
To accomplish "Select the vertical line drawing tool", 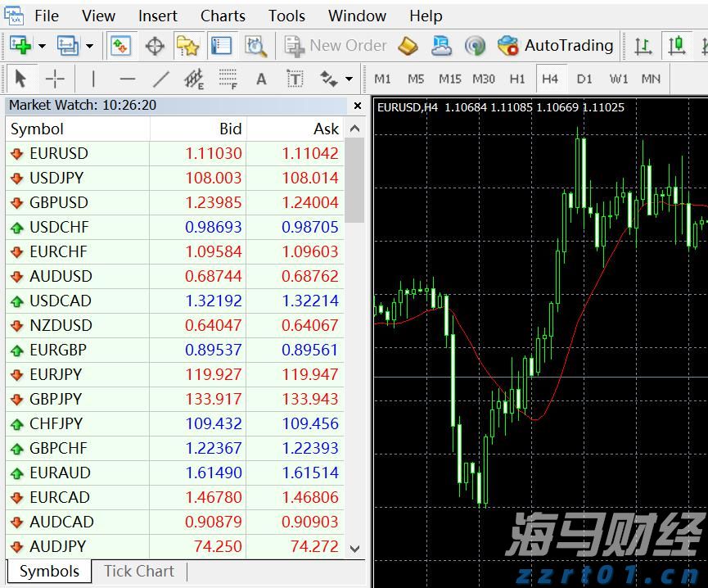I will tap(92, 79).
